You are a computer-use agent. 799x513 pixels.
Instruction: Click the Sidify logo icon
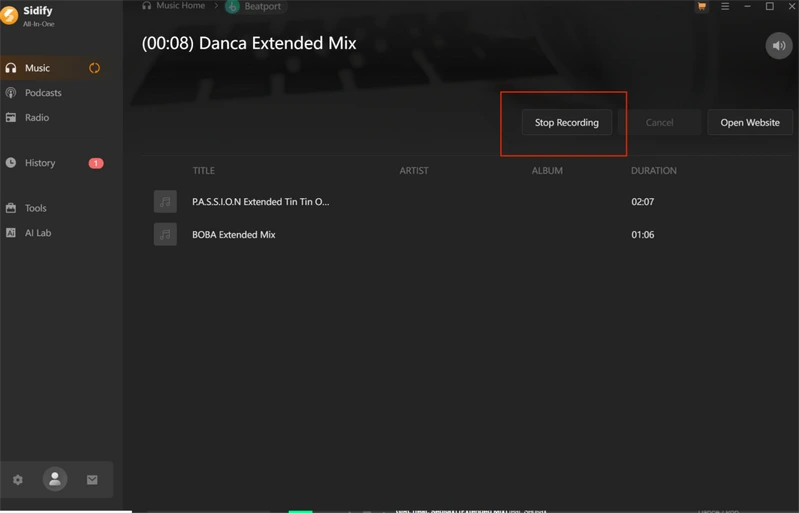(8, 15)
